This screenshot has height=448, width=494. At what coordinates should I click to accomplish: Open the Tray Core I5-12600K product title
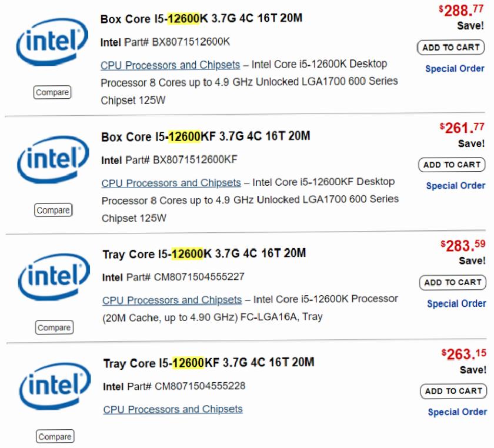coord(204,253)
